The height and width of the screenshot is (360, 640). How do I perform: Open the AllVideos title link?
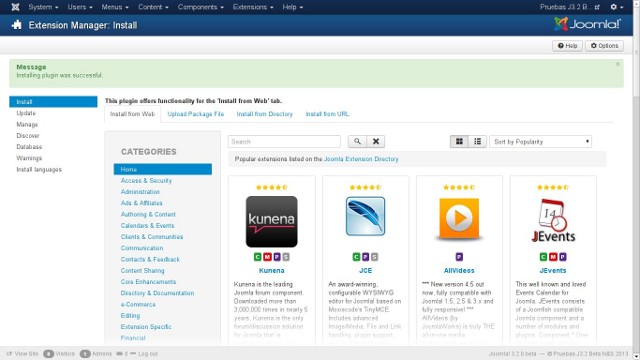[x=459, y=271]
